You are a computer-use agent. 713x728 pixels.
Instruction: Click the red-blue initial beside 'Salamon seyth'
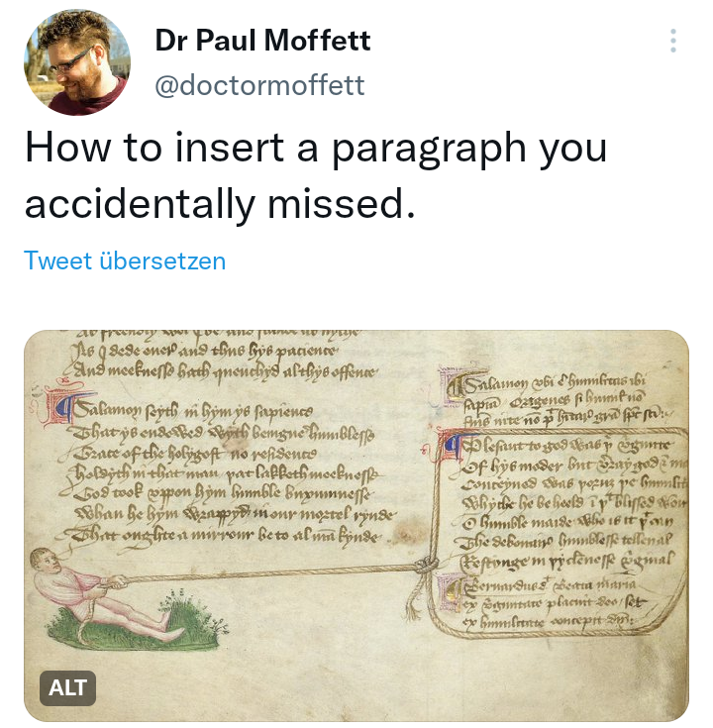[x=61, y=408]
